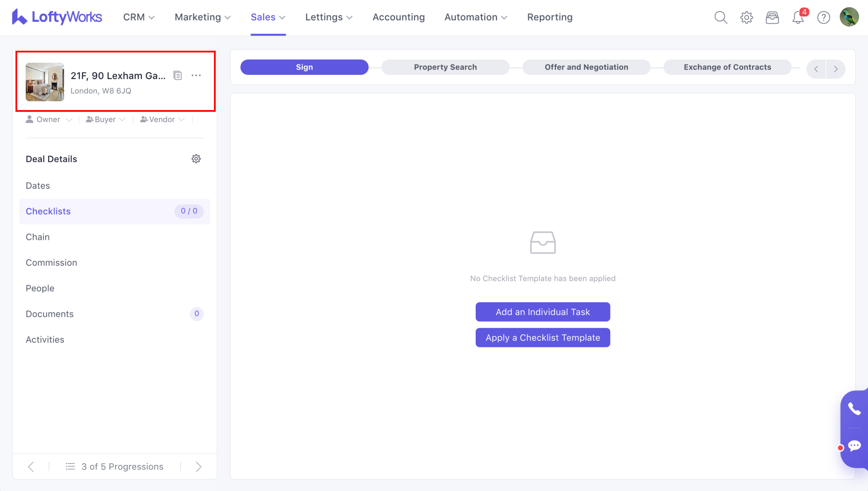Open notifications bell icon

(x=798, y=18)
